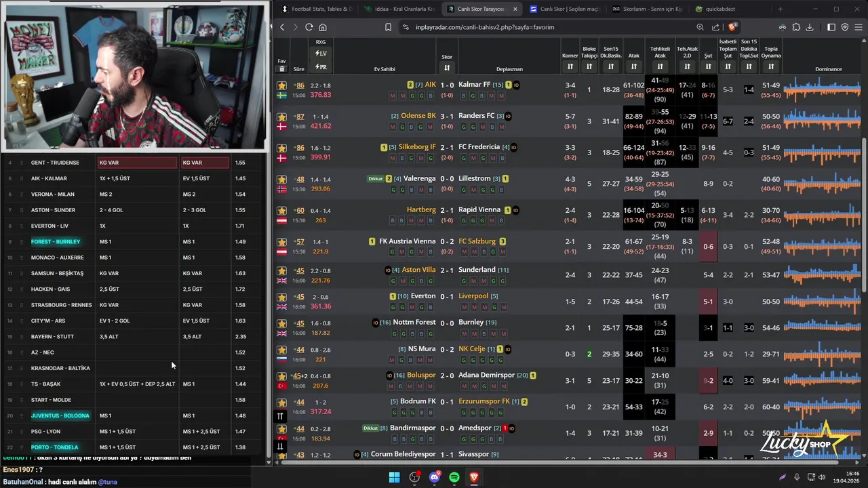Open the browser extensions puzzle icon

click(796, 27)
